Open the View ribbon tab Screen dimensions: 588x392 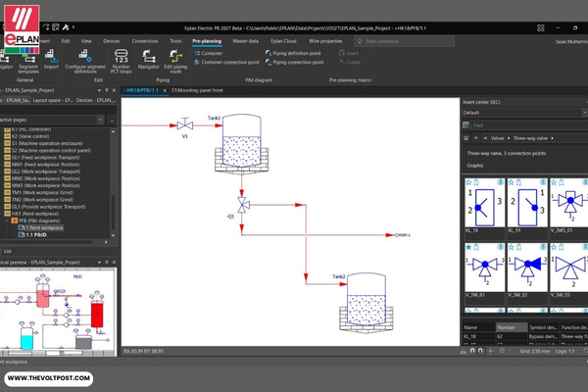click(86, 41)
